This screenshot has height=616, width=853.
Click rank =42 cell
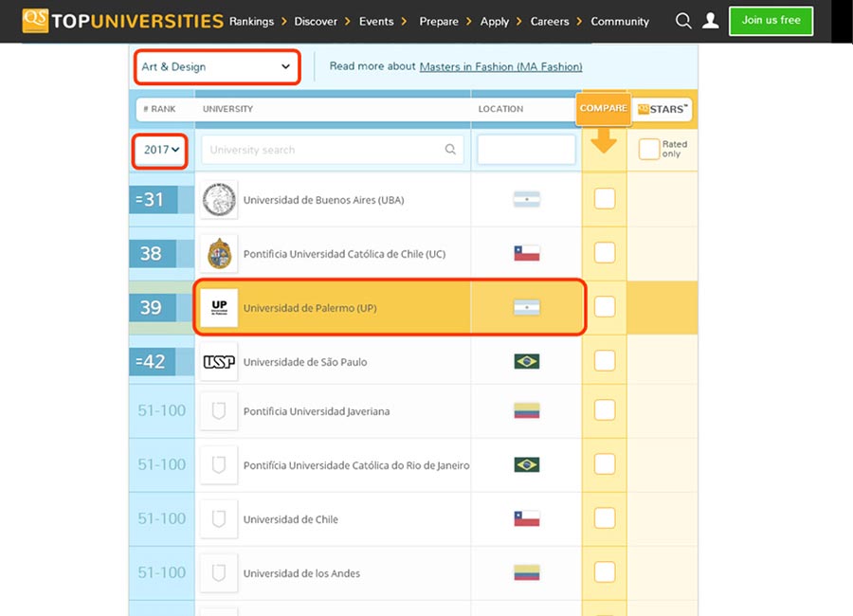click(x=154, y=361)
